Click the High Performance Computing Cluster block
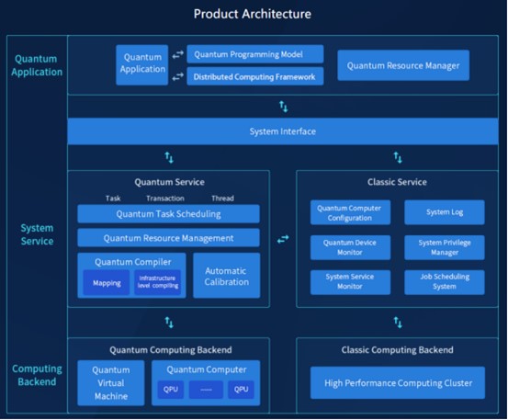Screen dimensions: 508x420 (x=398, y=382)
